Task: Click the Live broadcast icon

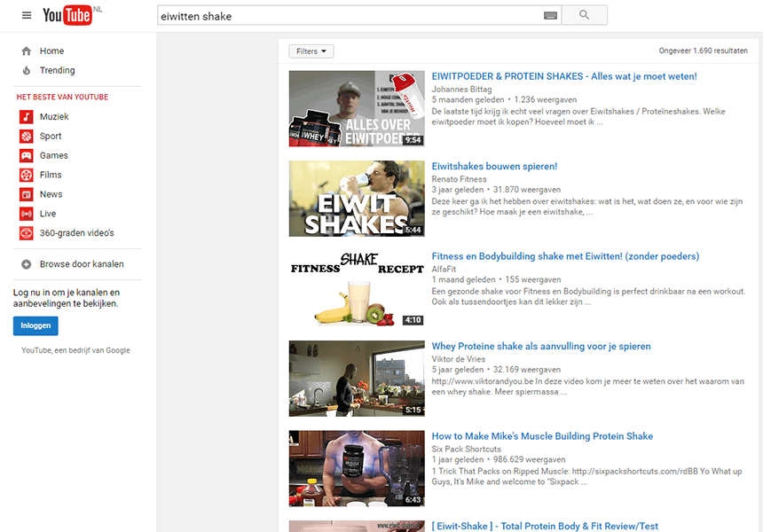Action: click(27, 214)
